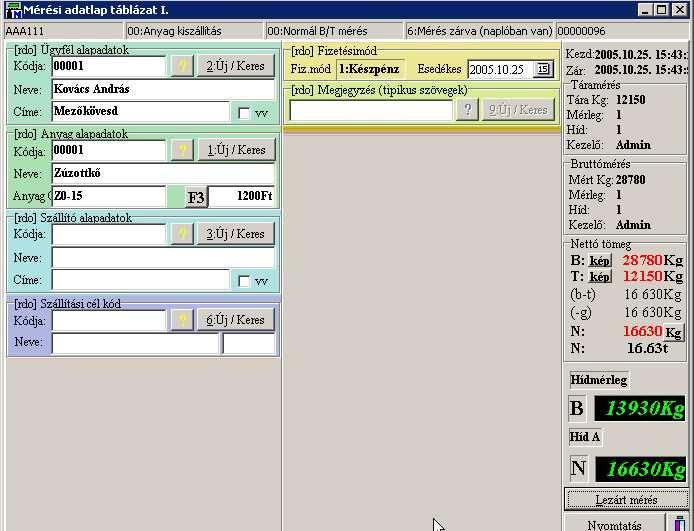The image size is (694, 531).
Task: Click the question-mark lookup for Szállítási cél kód
Action: [182, 319]
